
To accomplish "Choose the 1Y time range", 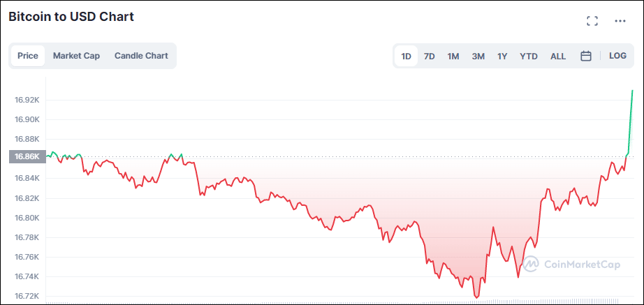I will [x=502, y=56].
